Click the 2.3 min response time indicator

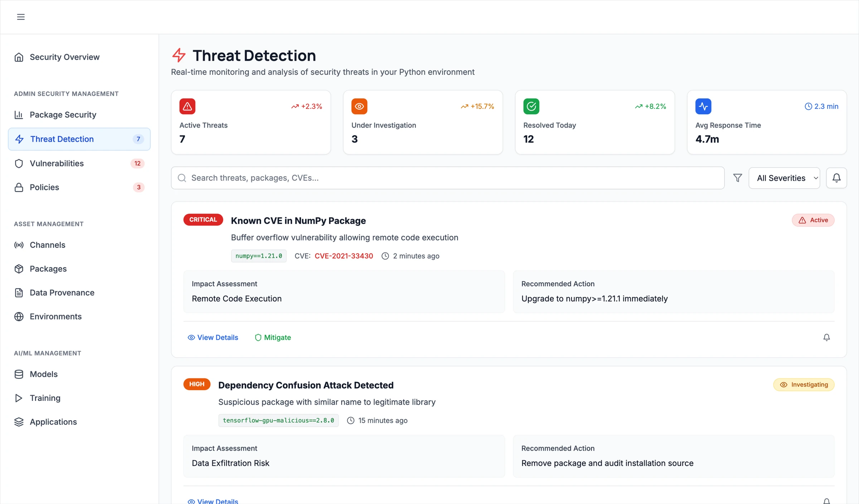[821, 106]
